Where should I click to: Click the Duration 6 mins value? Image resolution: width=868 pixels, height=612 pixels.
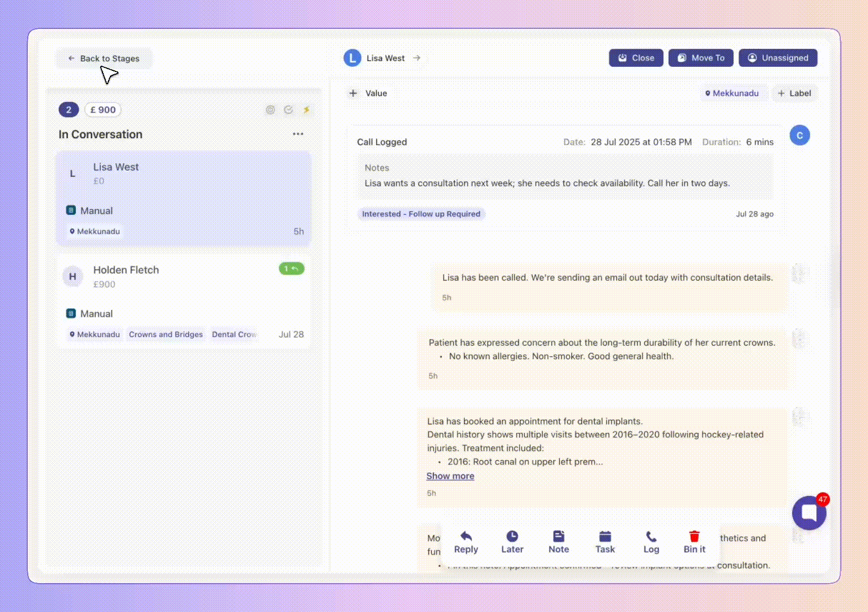coord(759,142)
